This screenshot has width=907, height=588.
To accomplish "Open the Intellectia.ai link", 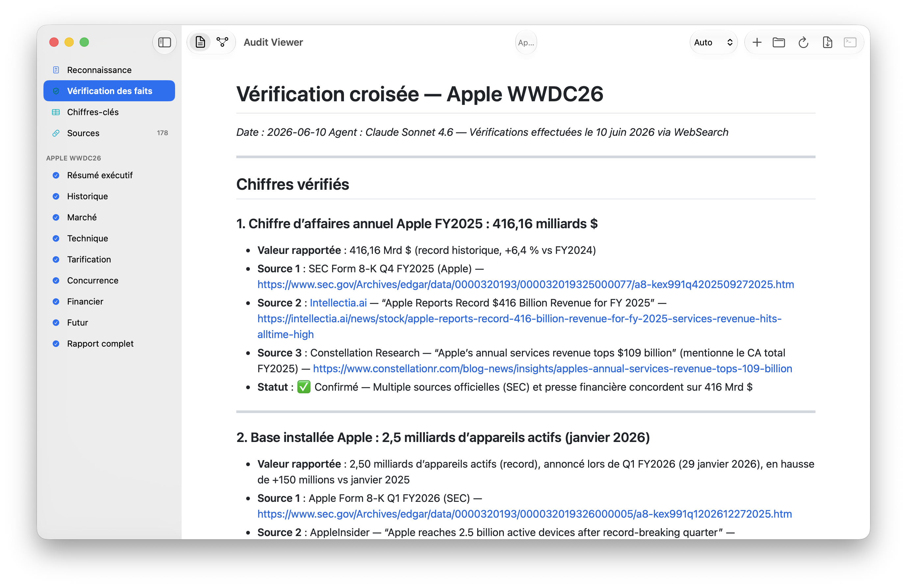I will point(338,303).
